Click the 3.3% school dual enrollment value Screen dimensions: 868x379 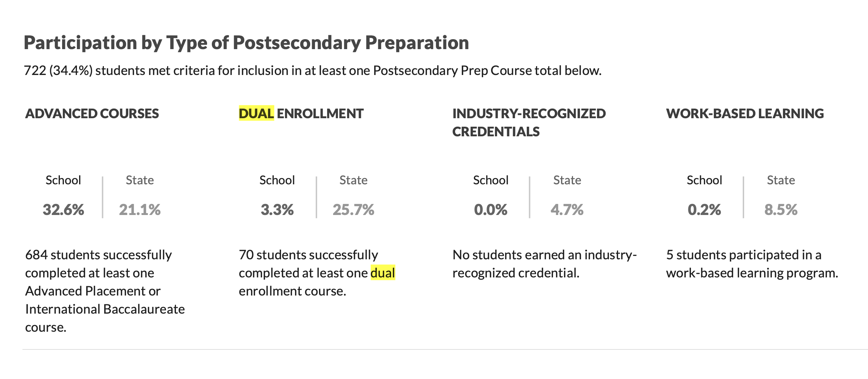pos(277,210)
